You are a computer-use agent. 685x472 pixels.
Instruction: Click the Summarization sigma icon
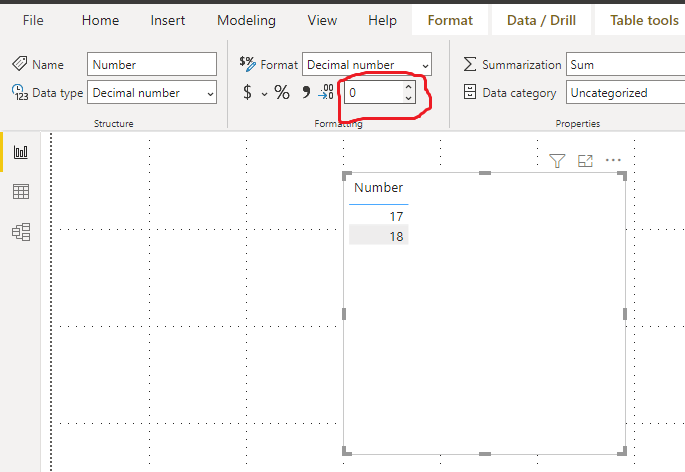tap(470, 64)
